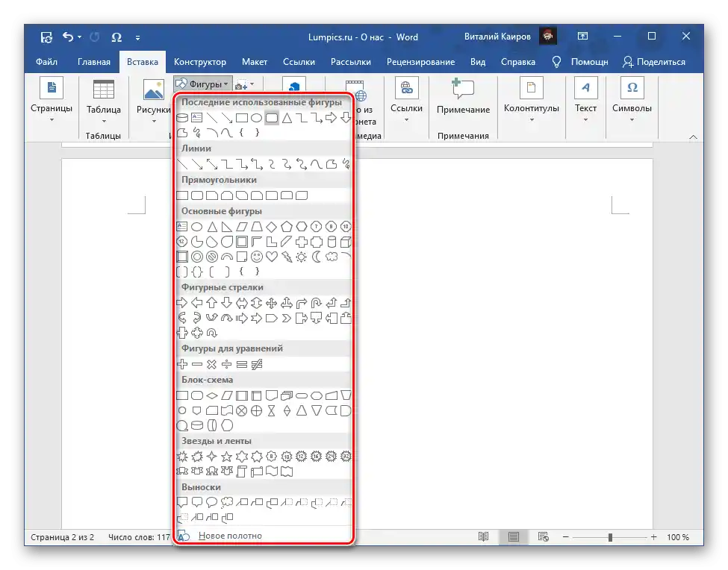
Task: Select the 4-point star shape
Action: pos(212,457)
